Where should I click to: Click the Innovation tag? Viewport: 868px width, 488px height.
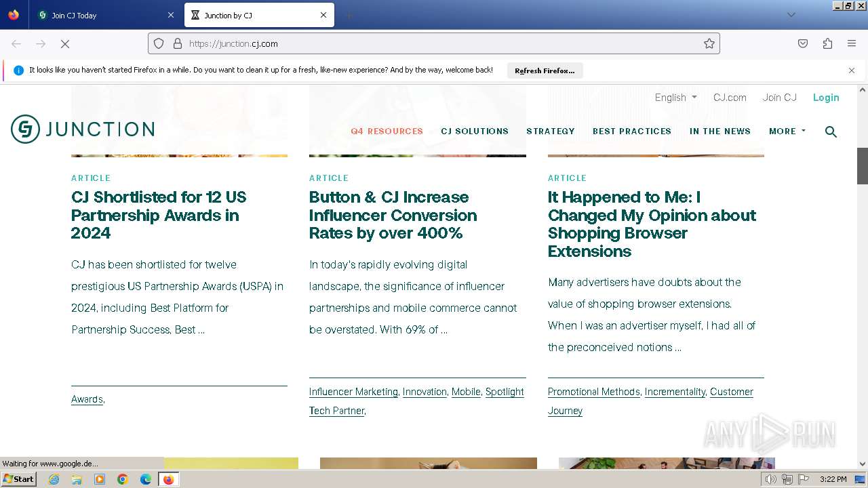pos(425,392)
